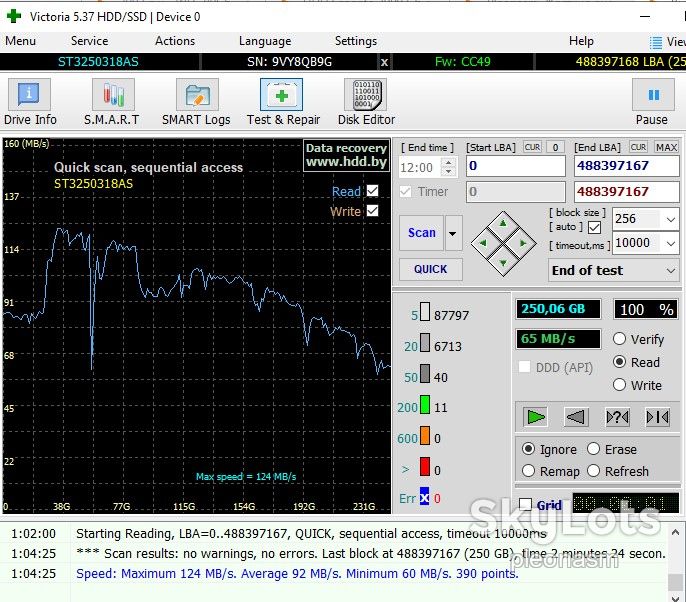Select the Write radio button
The height and width of the screenshot is (602, 686).
point(619,385)
